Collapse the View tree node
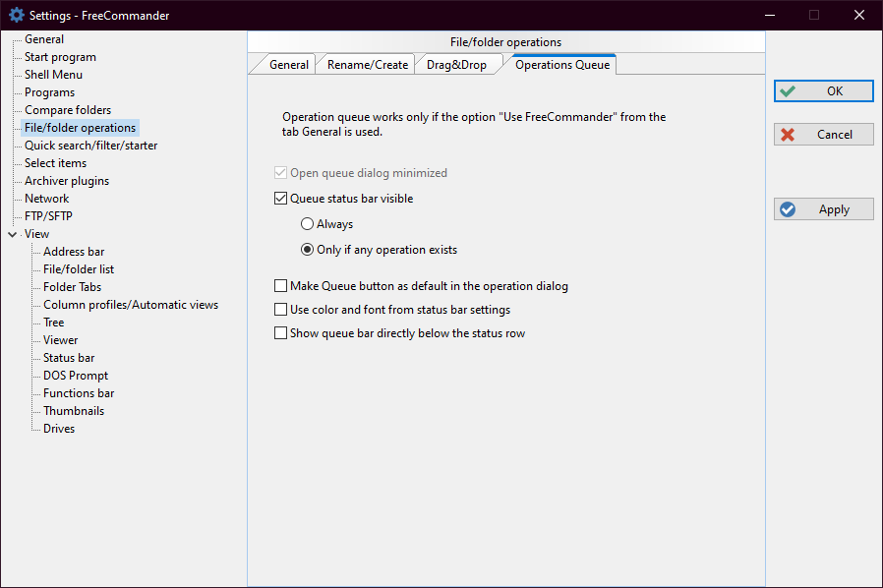Screen dimensions: 883x588 (x=12, y=235)
